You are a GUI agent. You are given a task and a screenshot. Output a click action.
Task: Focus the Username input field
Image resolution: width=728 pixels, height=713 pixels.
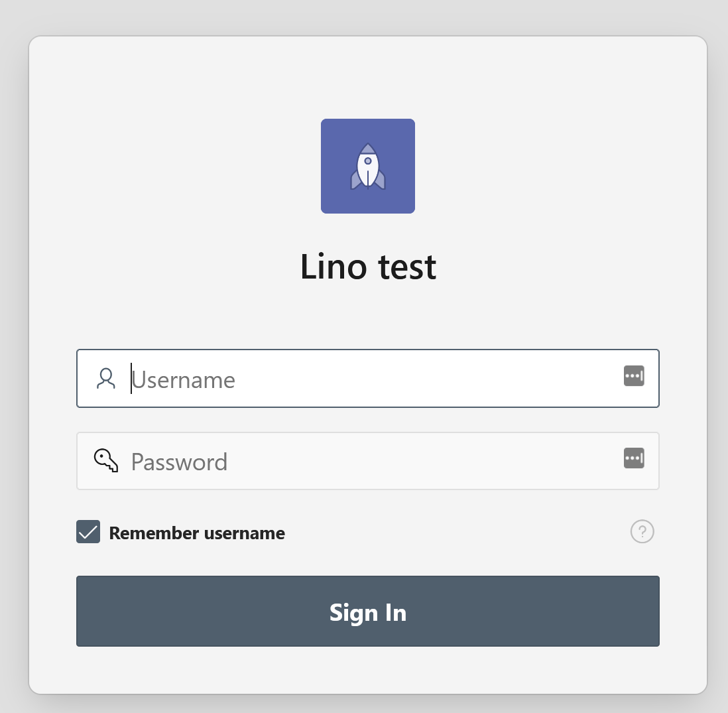(x=371, y=379)
